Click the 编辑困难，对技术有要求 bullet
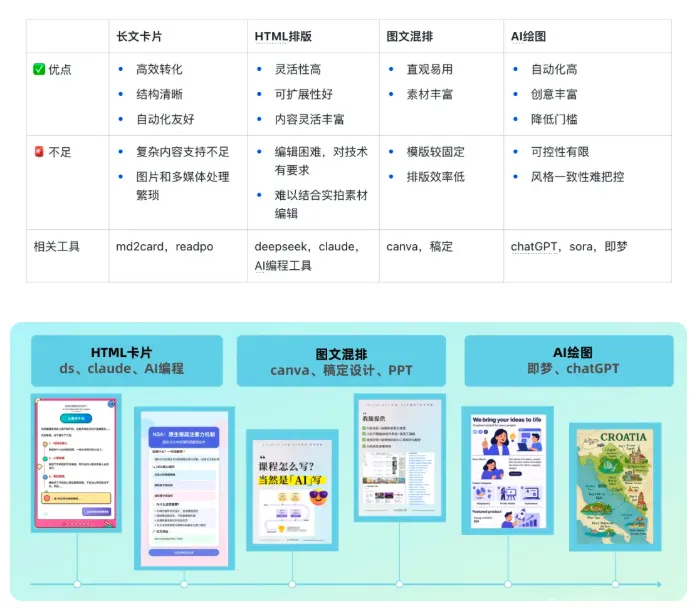The height and width of the screenshot is (608, 692). [321, 161]
